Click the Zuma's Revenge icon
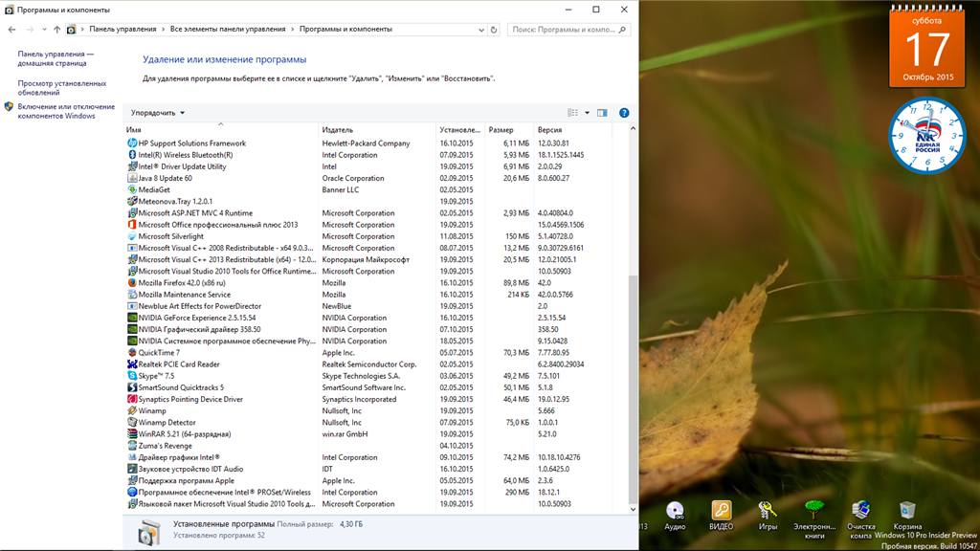Viewport: 980px width, 551px height. pos(132,446)
